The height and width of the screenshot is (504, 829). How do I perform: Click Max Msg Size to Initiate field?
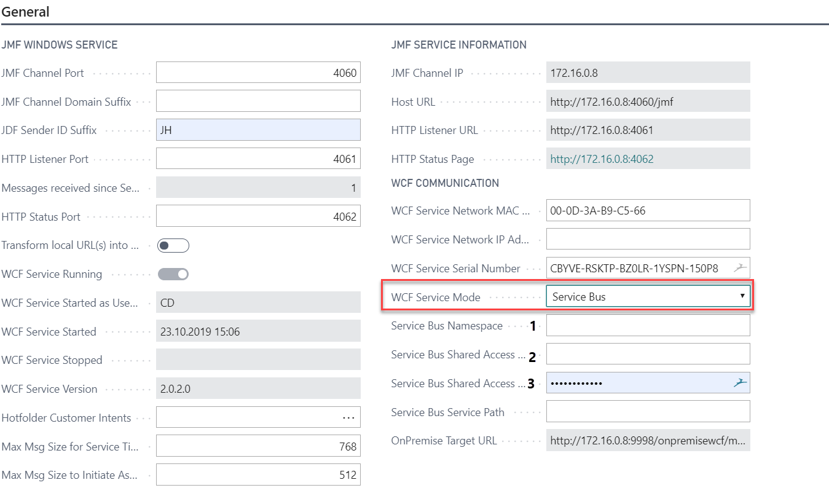(258, 475)
